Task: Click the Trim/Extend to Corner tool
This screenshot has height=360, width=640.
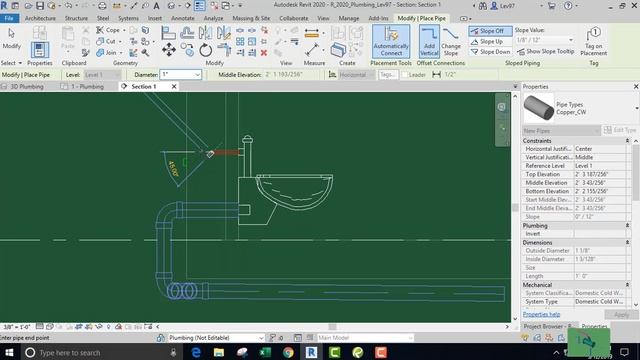Action: [x=224, y=51]
